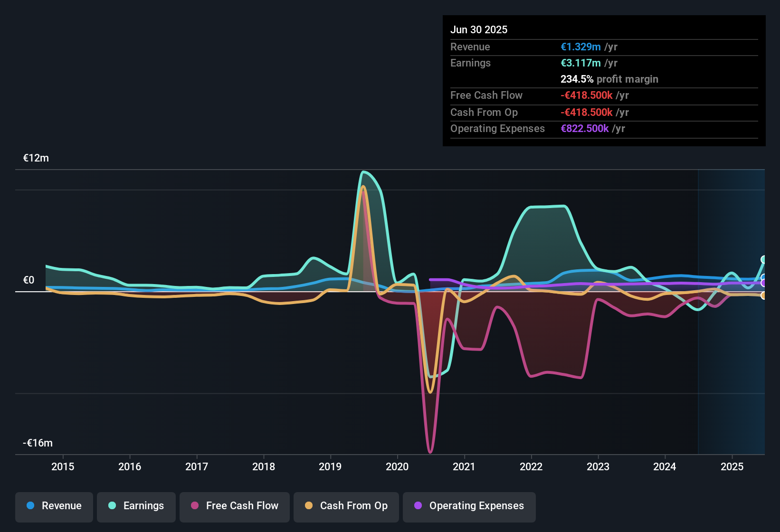
Task: Click the 2020 year label on the axis
Action: pos(398,467)
